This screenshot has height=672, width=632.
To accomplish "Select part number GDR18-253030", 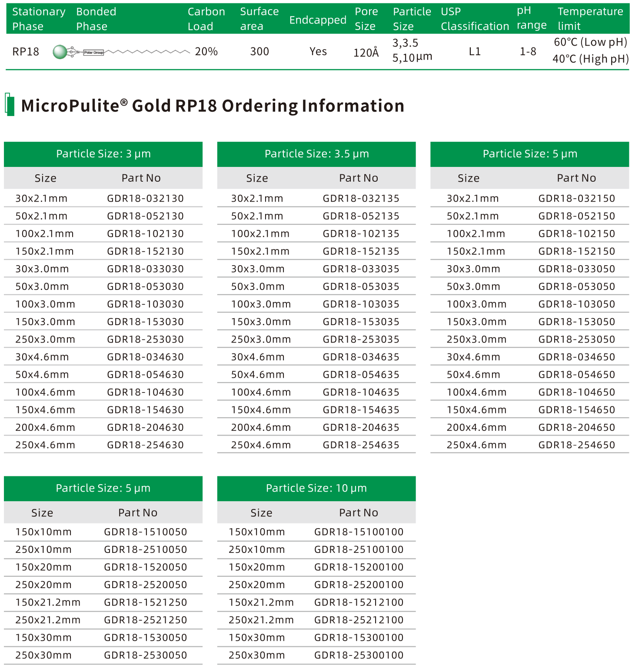I will 145,339.
